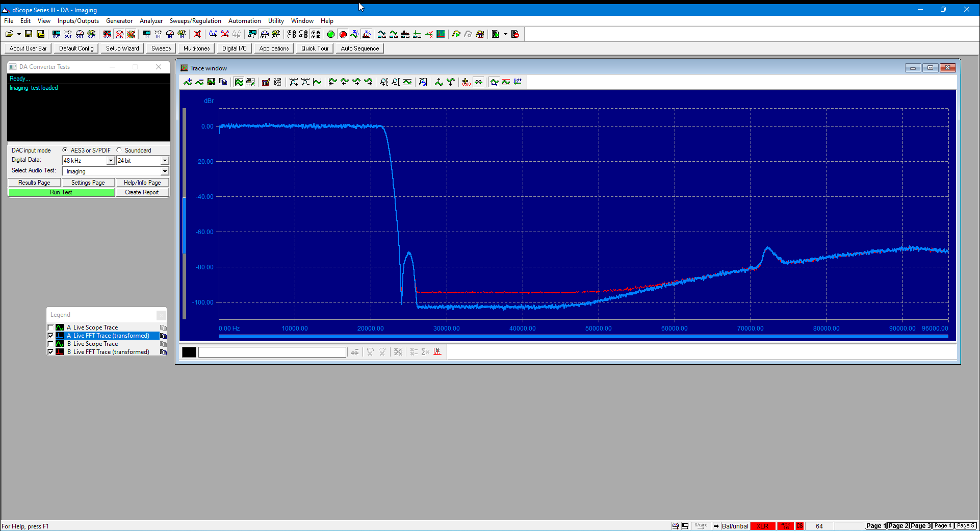The image size is (980, 531).
Task: Expand the Select Audio Test Imaging dropdown
Action: [165, 171]
